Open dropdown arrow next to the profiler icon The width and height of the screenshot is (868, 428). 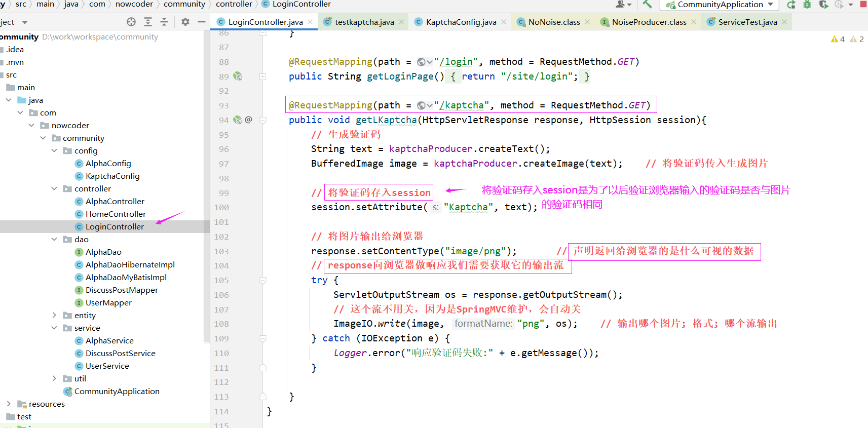pyautogui.click(x=851, y=5)
